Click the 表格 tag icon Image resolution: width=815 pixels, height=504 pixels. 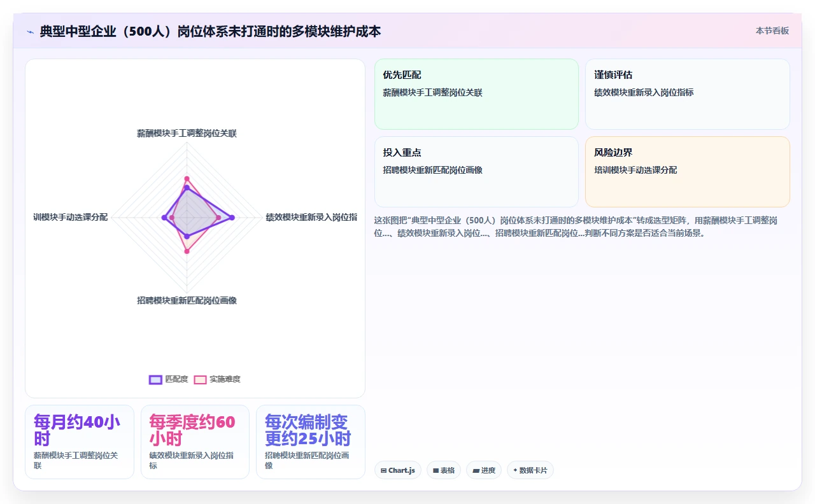[436, 470]
